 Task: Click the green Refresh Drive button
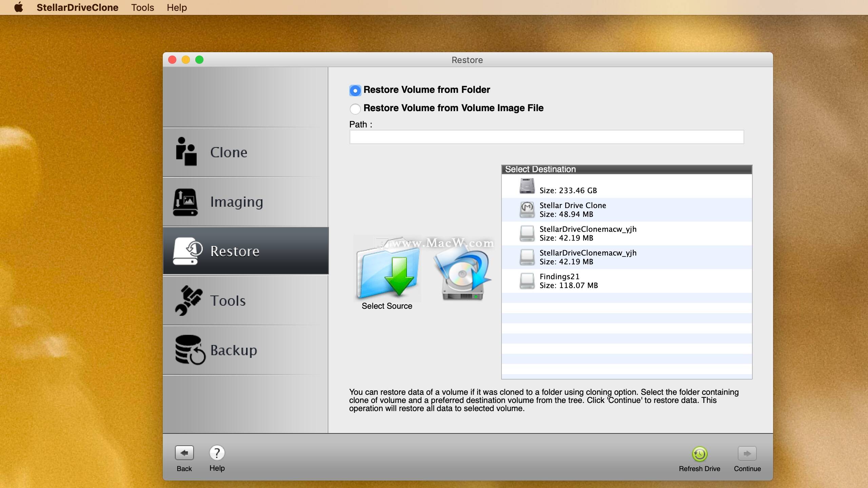click(699, 454)
